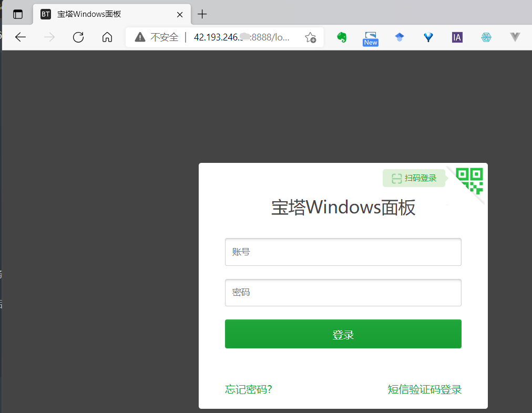
Task: Reload the current page
Action: click(78, 37)
